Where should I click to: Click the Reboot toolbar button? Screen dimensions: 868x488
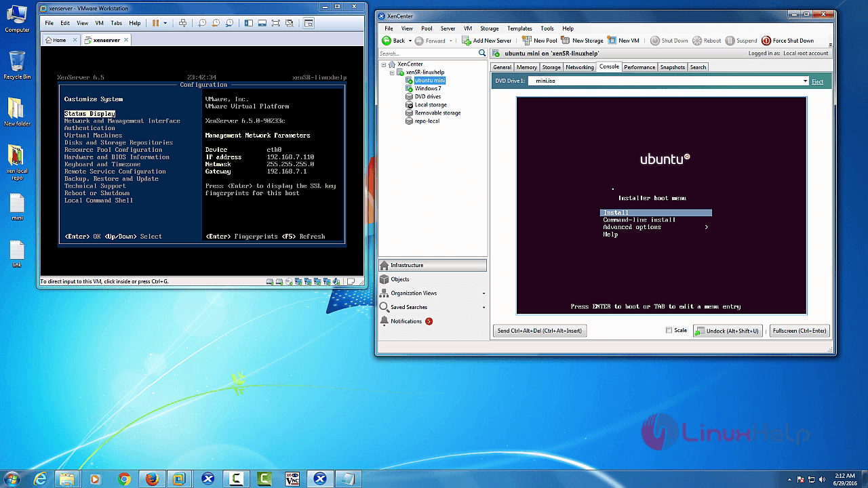tap(707, 41)
